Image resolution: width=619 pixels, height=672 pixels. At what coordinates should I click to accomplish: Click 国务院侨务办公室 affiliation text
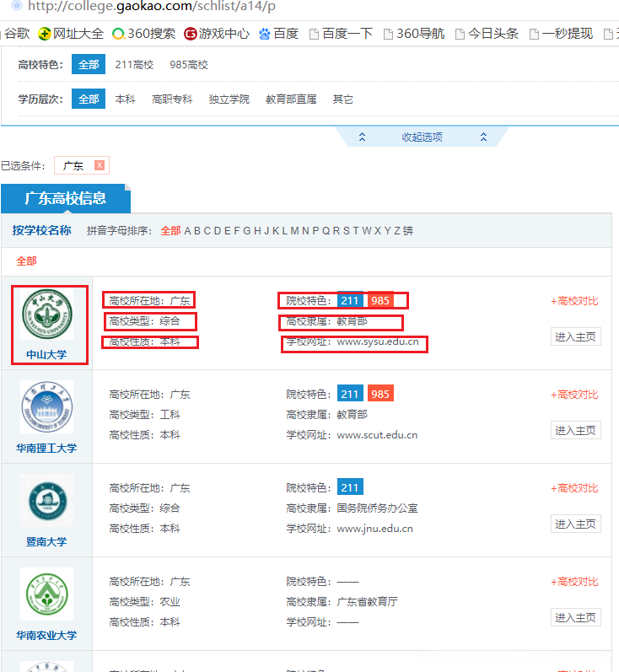coord(377,508)
